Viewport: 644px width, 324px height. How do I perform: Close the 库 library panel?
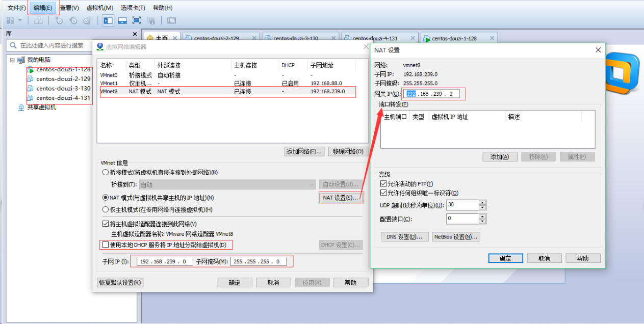(x=135, y=34)
